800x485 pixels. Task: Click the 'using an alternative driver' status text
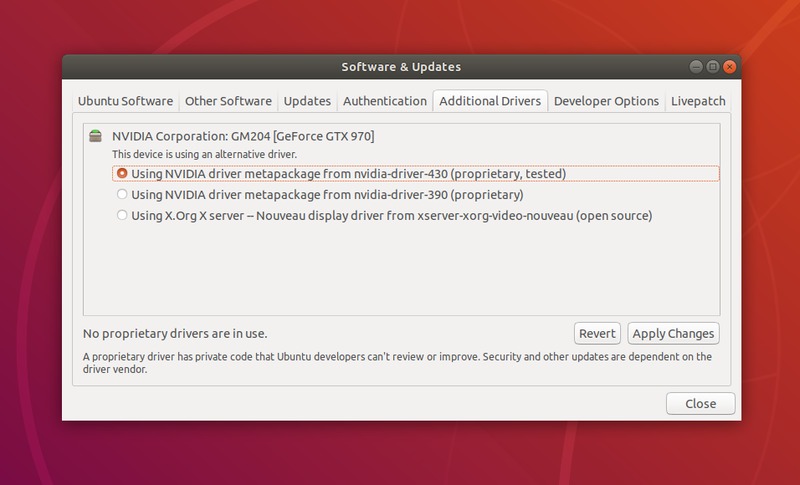[204, 154]
